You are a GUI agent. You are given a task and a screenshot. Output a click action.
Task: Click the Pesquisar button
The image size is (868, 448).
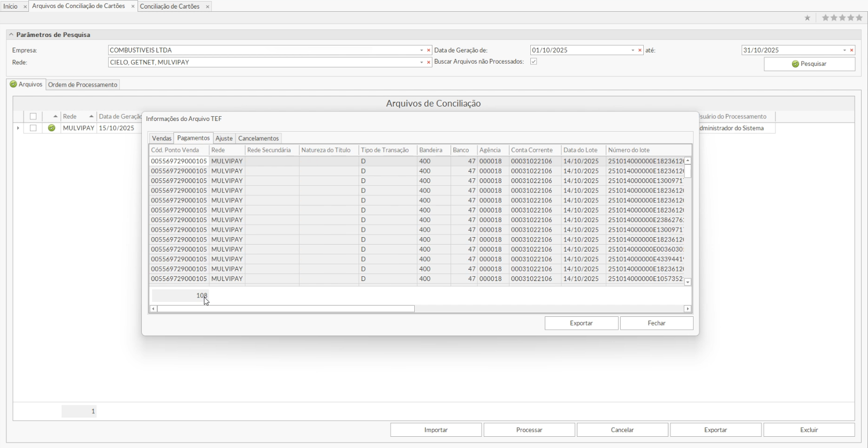(809, 64)
